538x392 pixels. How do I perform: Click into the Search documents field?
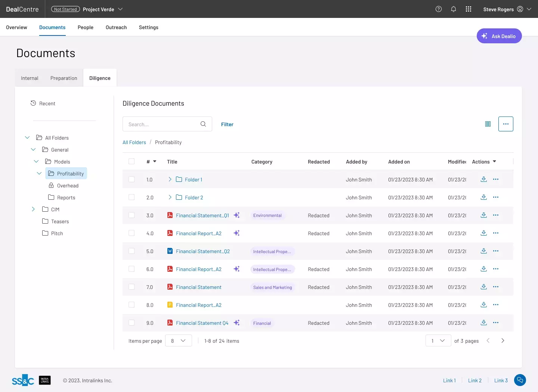tap(161, 124)
